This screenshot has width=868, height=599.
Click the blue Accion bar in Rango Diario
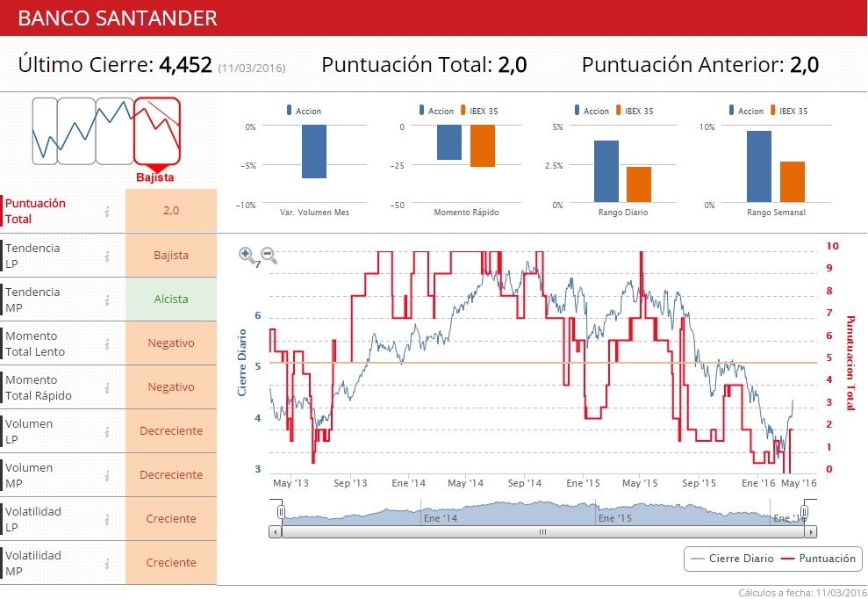[x=606, y=171]
